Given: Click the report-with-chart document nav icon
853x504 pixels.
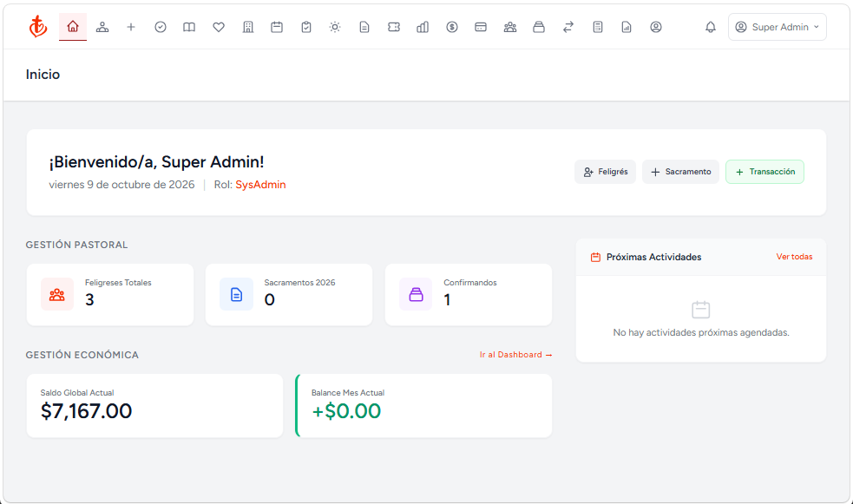Looking at the screenshot, I should [x=627, y=27].
